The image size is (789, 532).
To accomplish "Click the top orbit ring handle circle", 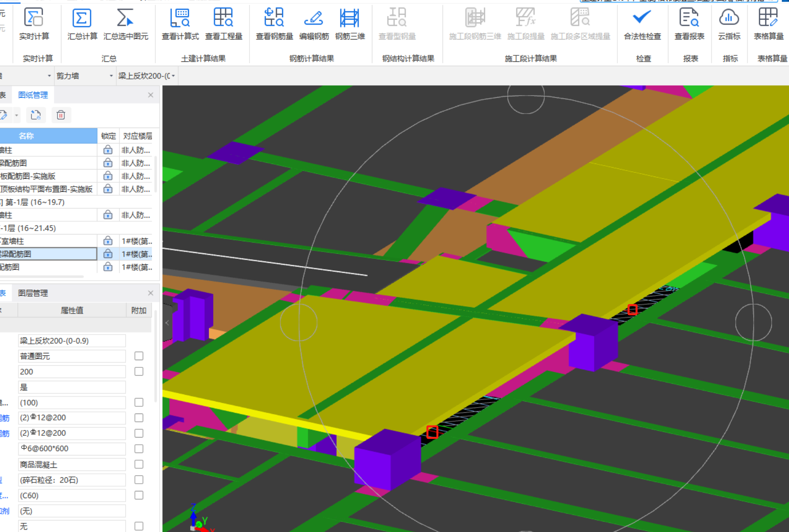I will (x=526, y=96).
